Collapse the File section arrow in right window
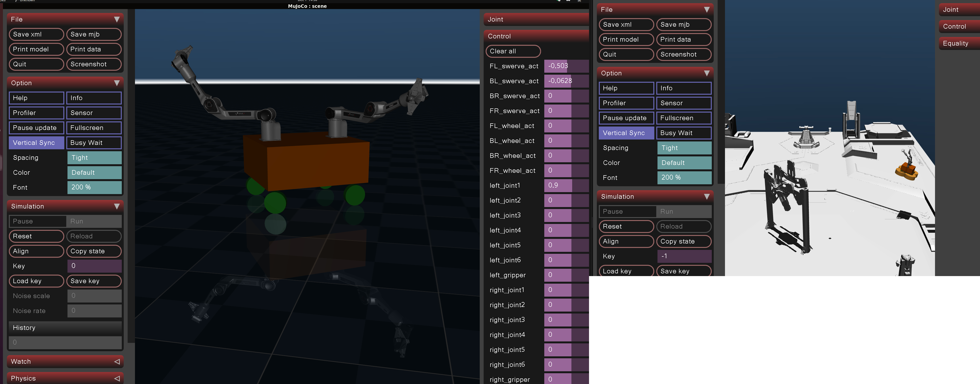This screenshot has height=384, width=980. click(707, 10)
